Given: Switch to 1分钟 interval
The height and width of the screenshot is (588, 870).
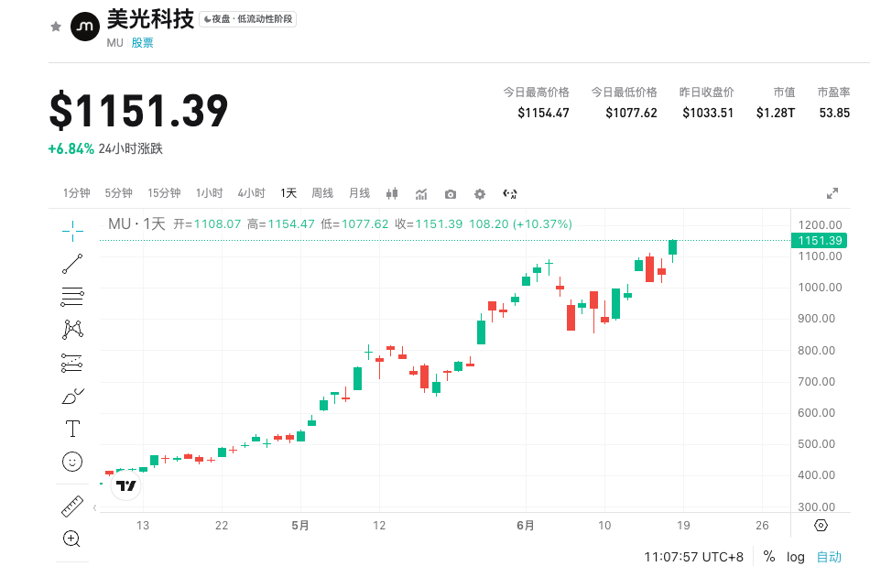Looking at the screenshot, I should tap(77, 193).
